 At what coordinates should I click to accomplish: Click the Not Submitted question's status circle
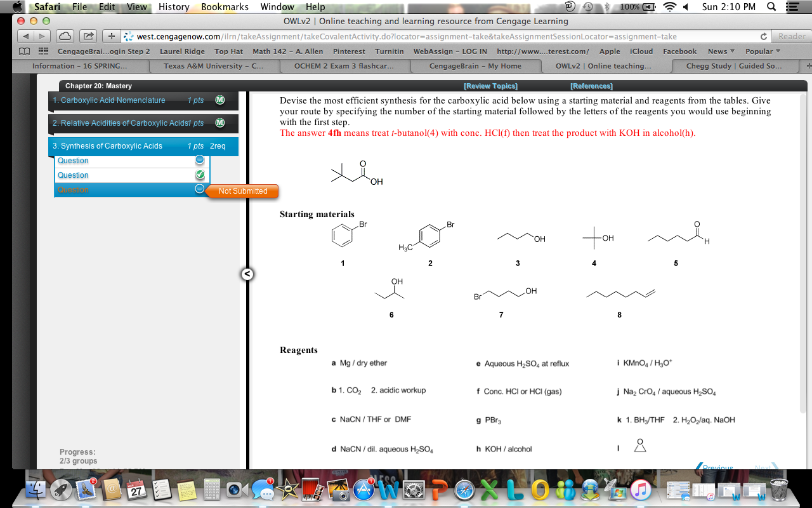pos(199,190)
